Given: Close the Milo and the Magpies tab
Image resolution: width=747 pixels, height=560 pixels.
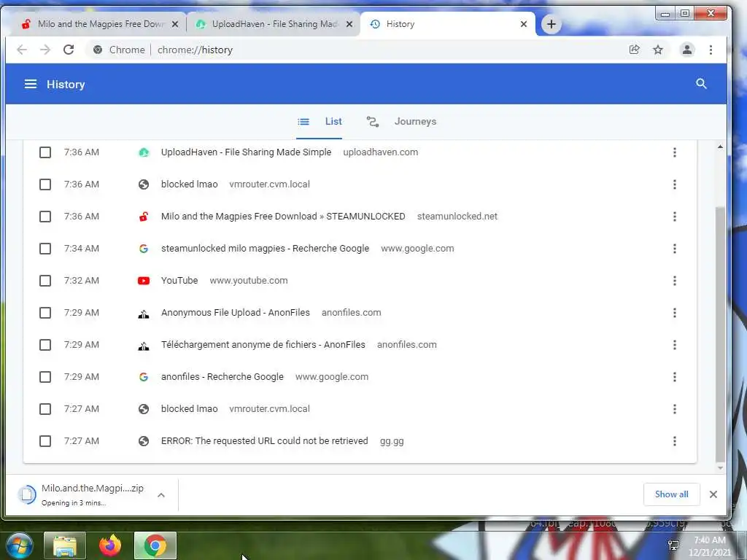Looking at the screenshot, I should coord(175,24).
